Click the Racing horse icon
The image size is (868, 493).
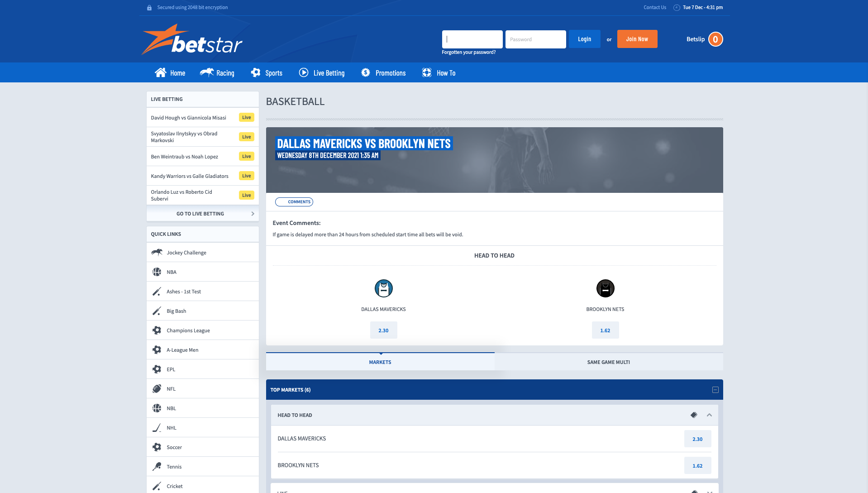(x=207, y=72)
